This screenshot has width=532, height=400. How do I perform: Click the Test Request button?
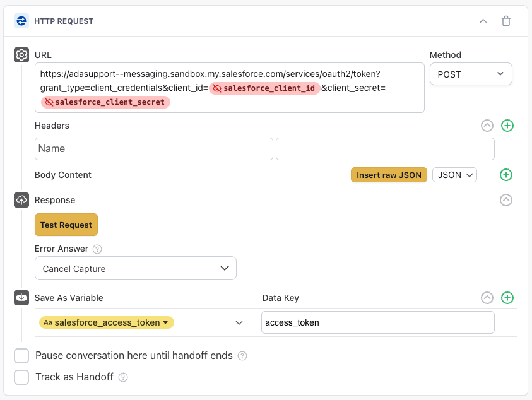click(x=66, y=225)
